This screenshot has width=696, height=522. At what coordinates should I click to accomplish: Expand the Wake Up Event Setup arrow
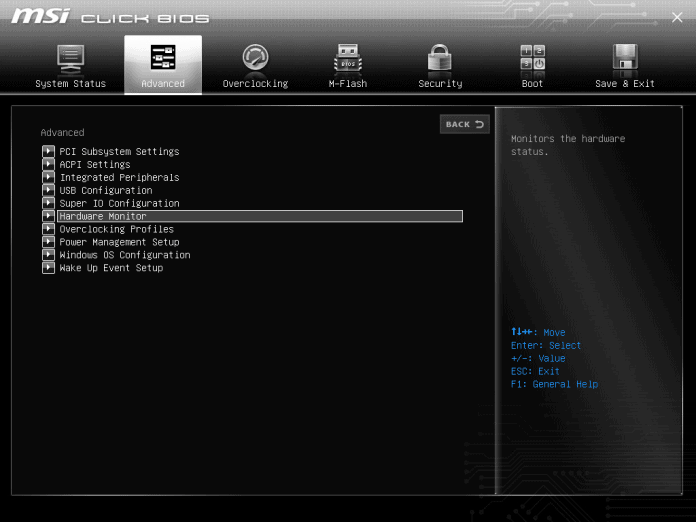[48, 268]
